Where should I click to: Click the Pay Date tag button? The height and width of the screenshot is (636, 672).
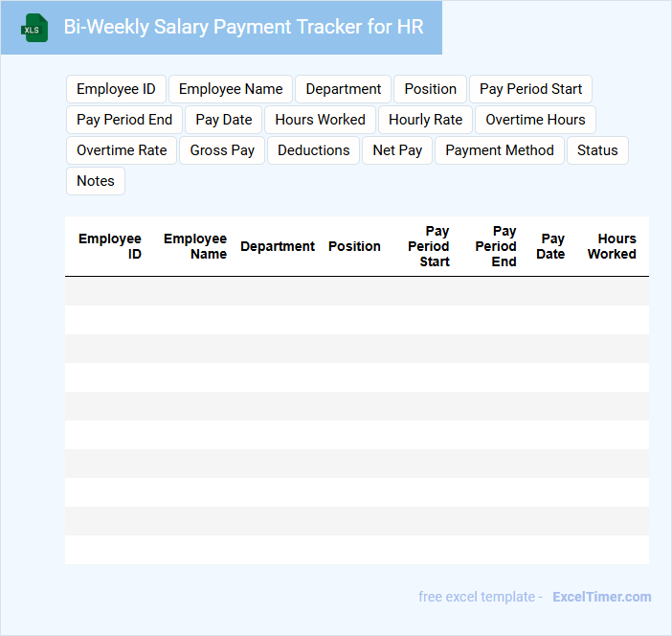(224, 120)
